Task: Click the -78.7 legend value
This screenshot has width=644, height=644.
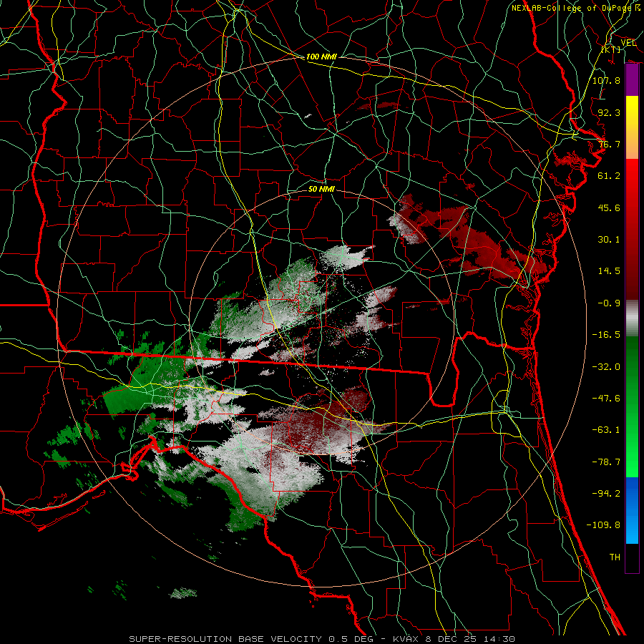Action: point(606,462)
